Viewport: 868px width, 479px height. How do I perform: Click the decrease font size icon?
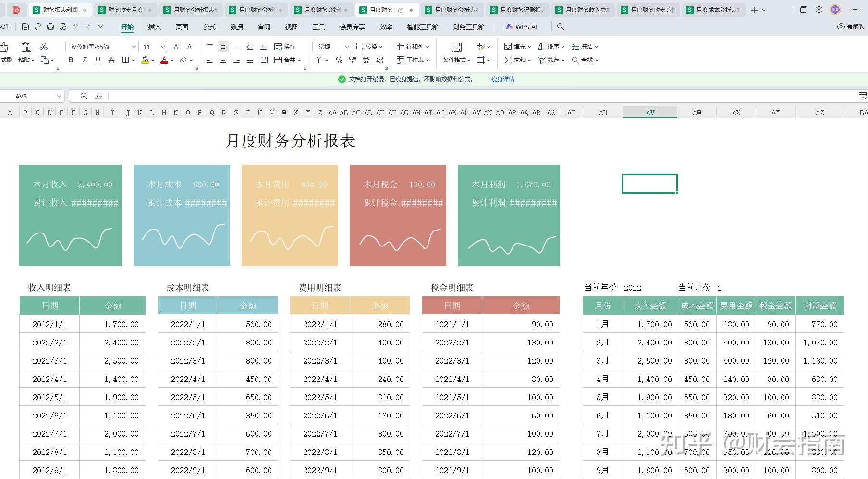click(x=190, y=47)
